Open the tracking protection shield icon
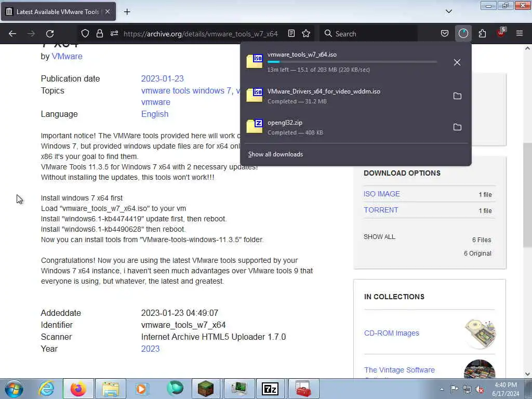Image resolution: width=532 pixels, height=399 pixels. coord(85,34)
